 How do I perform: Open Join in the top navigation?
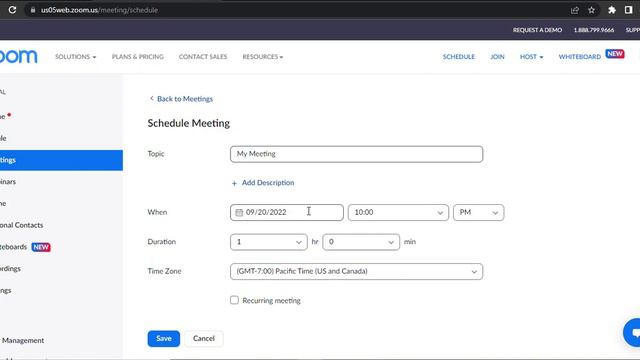497,57
